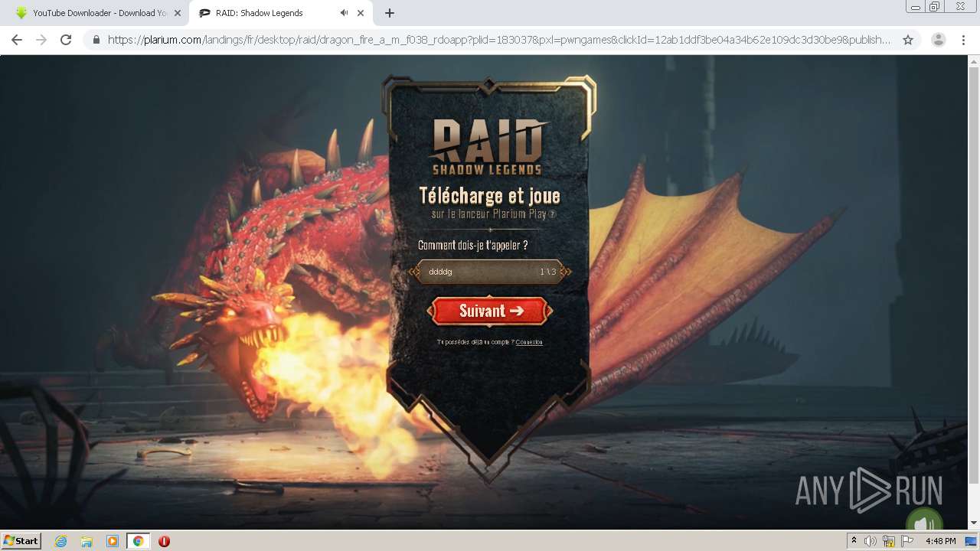This screenshot has height=551, width=980.
Task: Click the plarium.com address bar URL
Action: (499, 40)
